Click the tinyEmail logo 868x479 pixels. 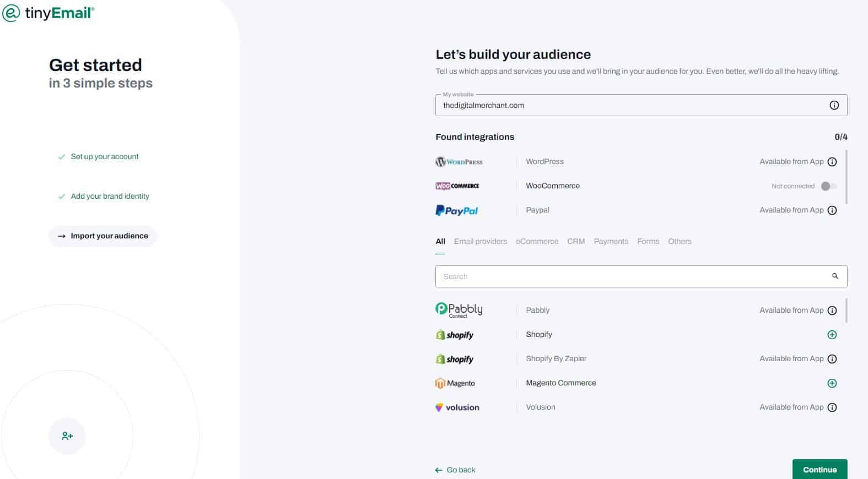tap(48, 13)
